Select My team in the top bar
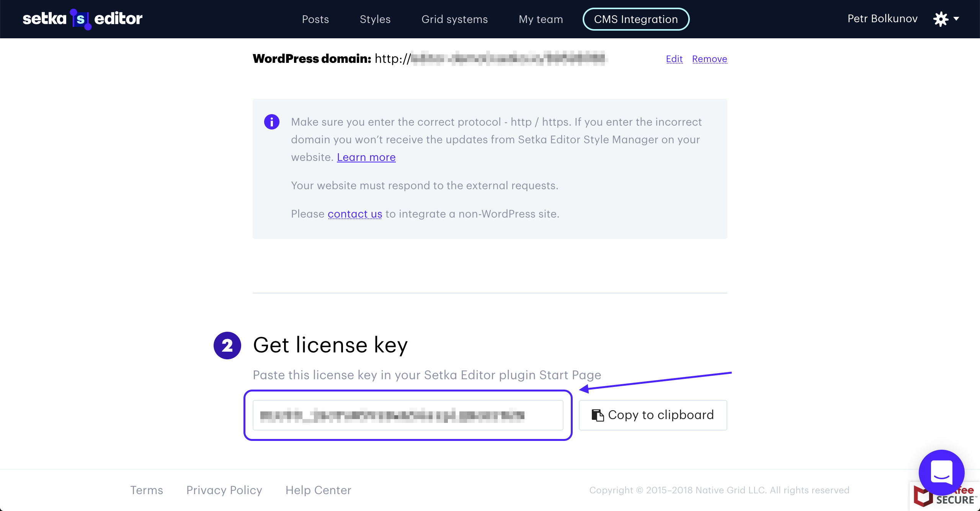Viewport: 980px width, 511px height. [541, 19]
